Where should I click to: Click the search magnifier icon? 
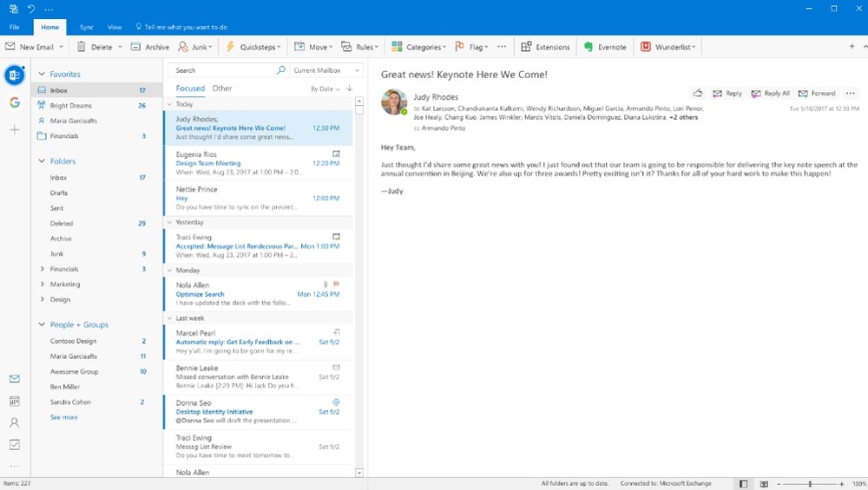tap(280, 70)
